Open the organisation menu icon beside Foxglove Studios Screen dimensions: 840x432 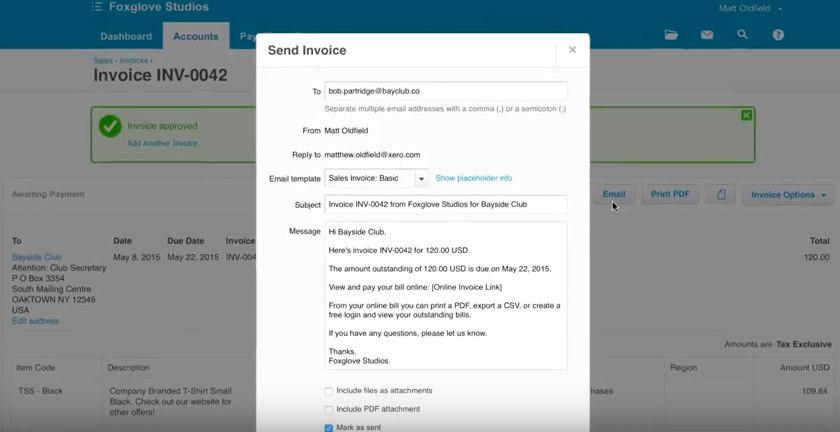click(x=97, y=7)
